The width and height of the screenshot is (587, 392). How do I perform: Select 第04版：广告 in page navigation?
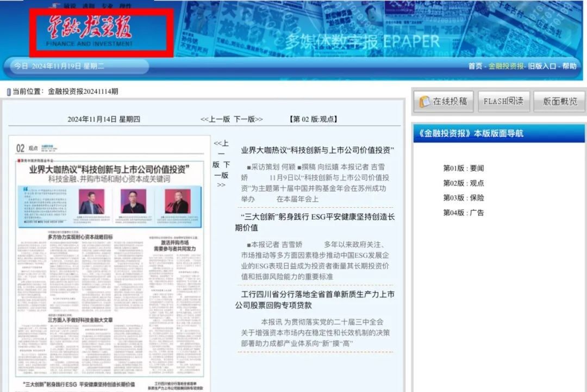(464, 213)
